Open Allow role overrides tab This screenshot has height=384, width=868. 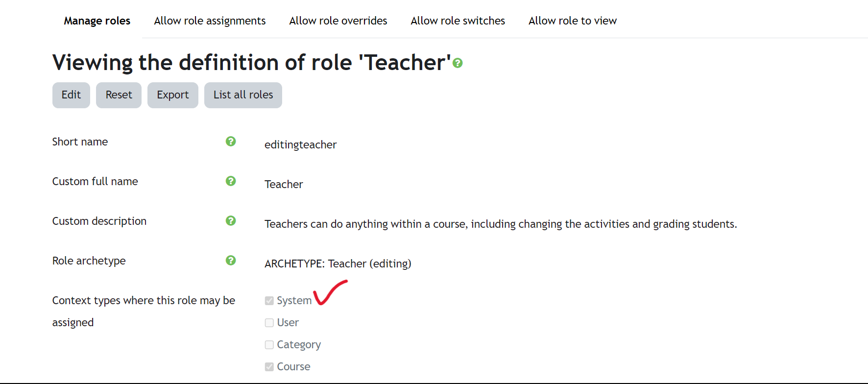(x=338, y=21)
